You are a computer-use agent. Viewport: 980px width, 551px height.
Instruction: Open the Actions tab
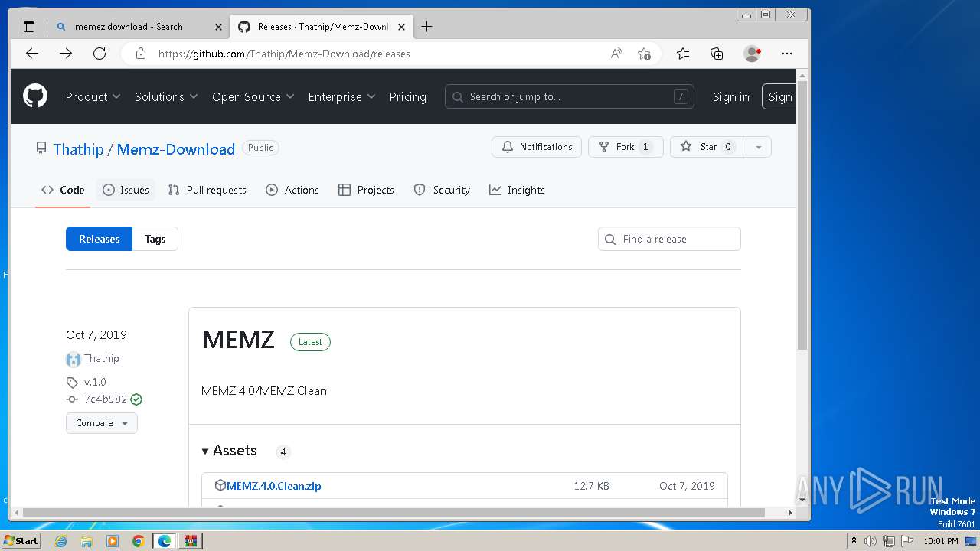click(292, 190)
